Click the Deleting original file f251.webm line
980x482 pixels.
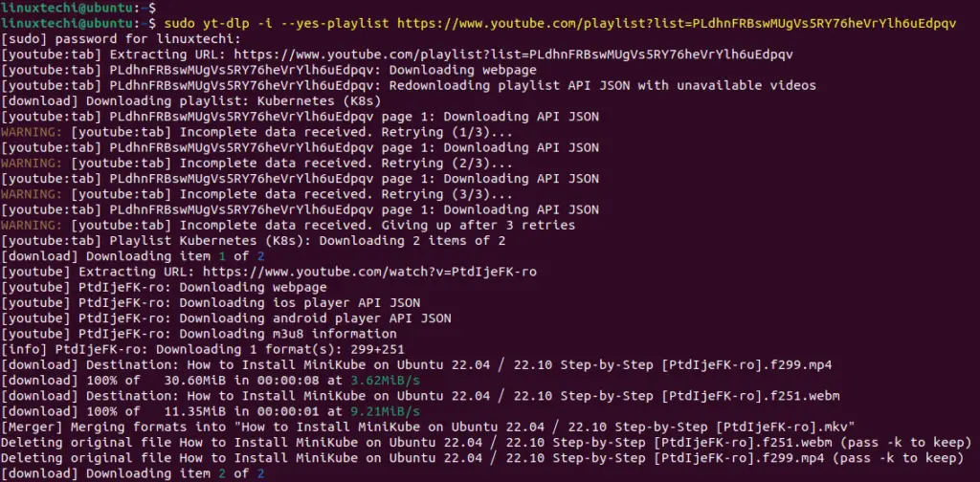(x=486, y=443)
